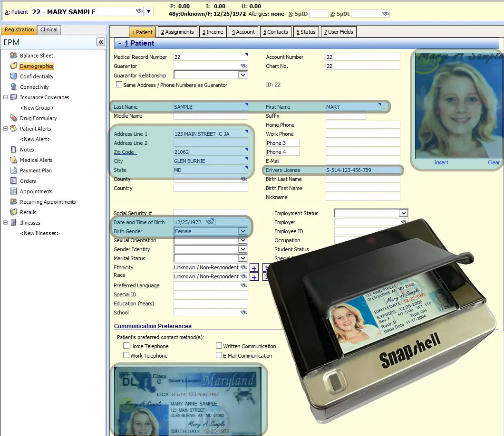504x436 pixels.
Task: Check Same Address / Phone Numbers as Guarantor
Action: pyautogui.click(x=119, y=85)
